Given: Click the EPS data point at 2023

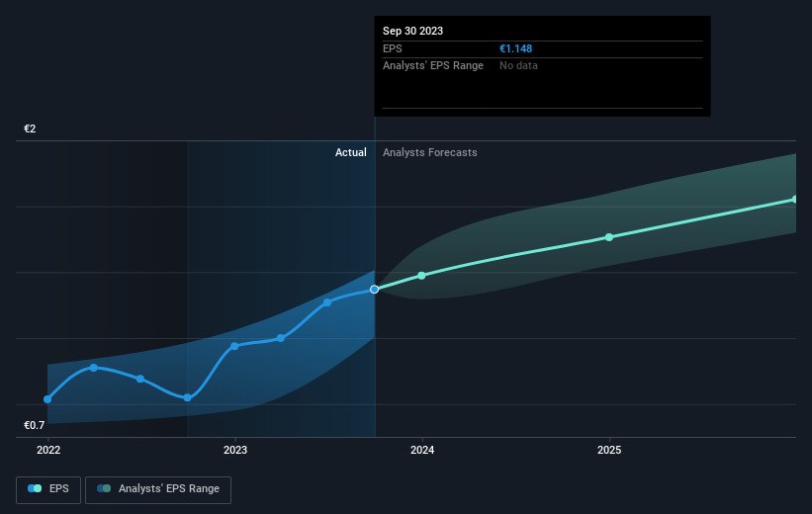Looking at the screenshot, I should pyautogui.click(x=234, y=346).
